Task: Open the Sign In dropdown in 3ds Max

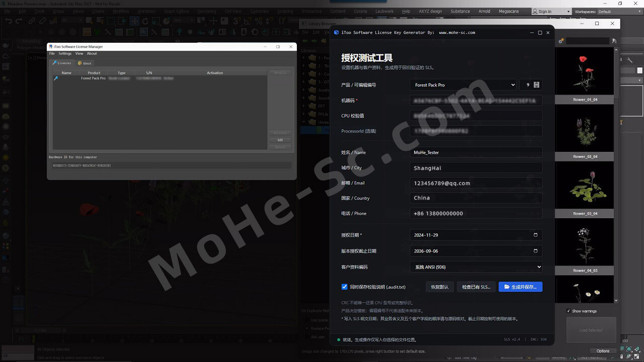Action: coord(552,12)
